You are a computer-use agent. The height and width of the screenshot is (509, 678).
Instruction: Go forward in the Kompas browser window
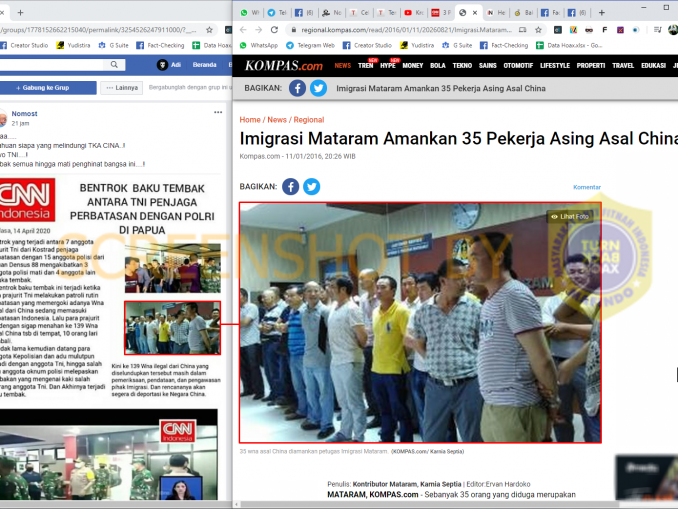(259, 30)
